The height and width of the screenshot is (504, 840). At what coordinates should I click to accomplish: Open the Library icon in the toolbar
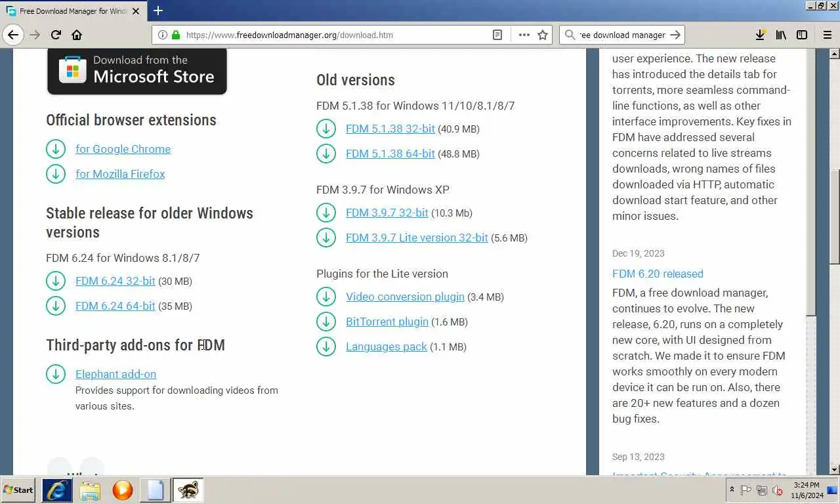click(x=781, y=35)
